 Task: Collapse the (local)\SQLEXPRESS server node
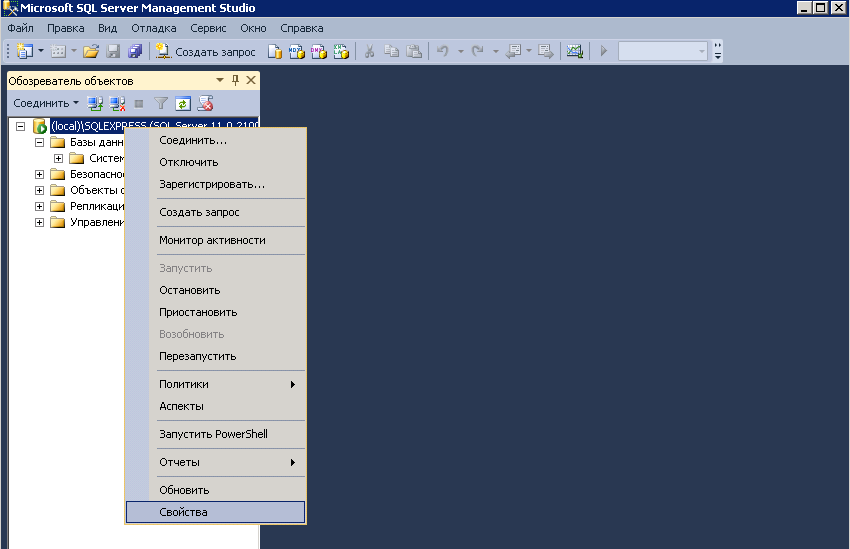21,126
